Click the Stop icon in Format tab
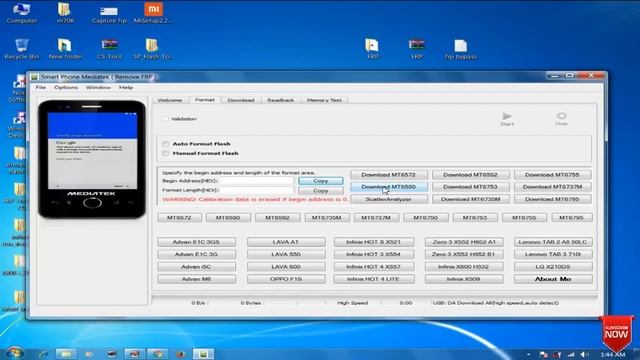Image resolution: width=640 pixels, height=360 pixels. [x=562, y=119]
